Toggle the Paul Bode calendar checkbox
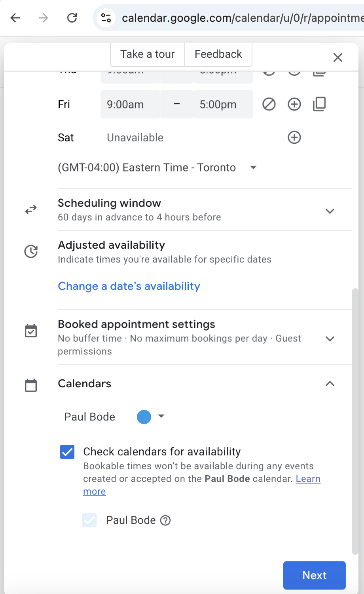Image resolution: width=364 pixels, height=594 pixels. pos(89,520)
